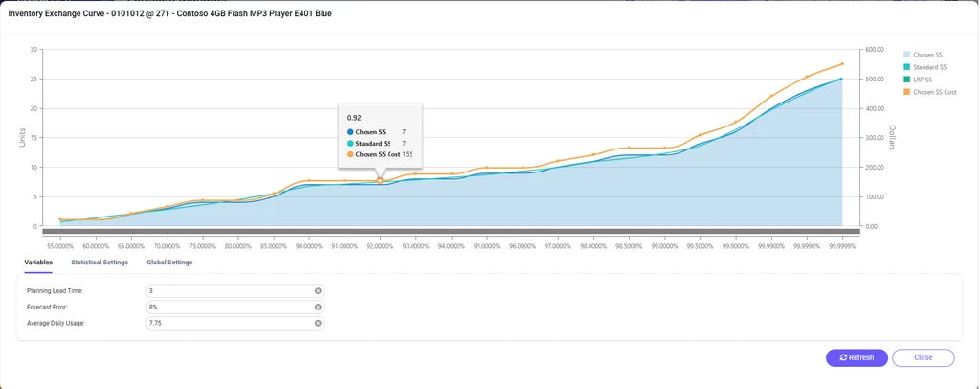
Task: Edit the Average Daily Usage input
Action: 235,323
